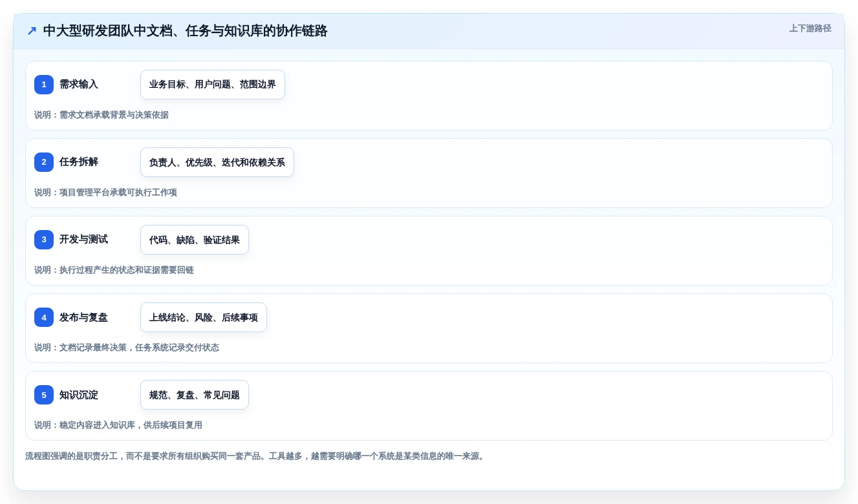
Task: Click the footer paragraph starting 流程图强调的是职责分工
Action: click(x=256, y=456)
